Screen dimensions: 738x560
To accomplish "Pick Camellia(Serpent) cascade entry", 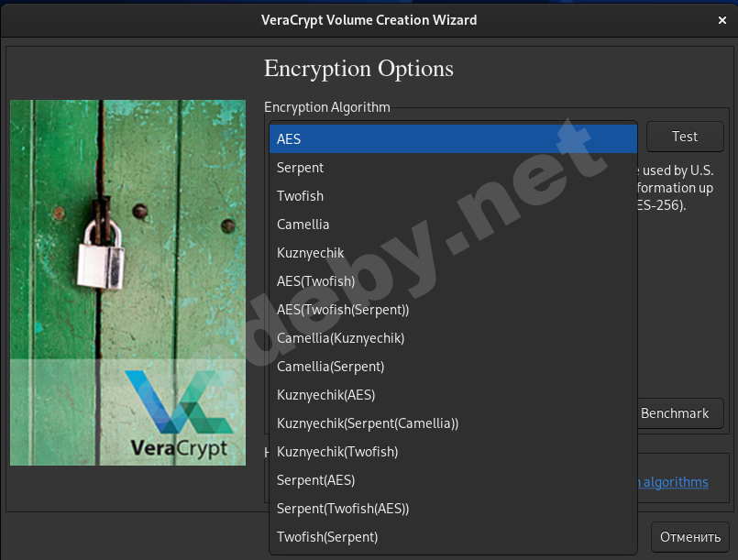I will pos(453,367).
